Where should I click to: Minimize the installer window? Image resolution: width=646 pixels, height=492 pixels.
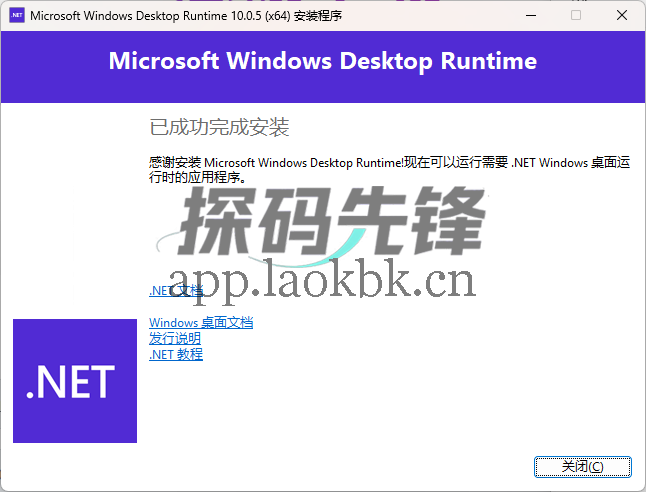(531, 15)
